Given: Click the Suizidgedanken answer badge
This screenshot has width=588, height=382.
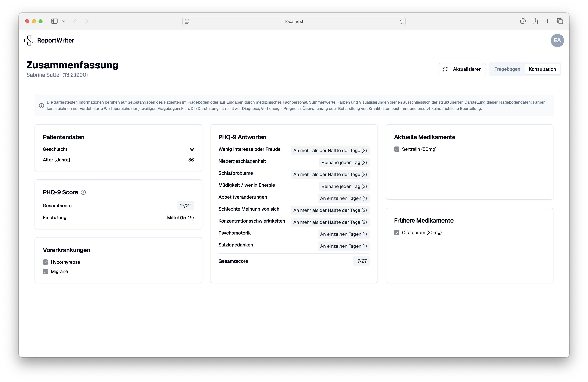Looking at the screenshot, I should pos(343,246).
